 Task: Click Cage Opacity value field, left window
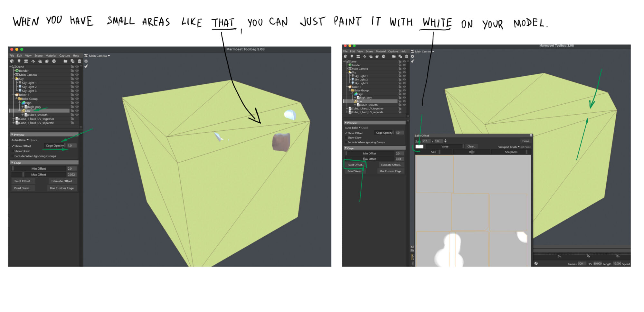tap(72, 146)
